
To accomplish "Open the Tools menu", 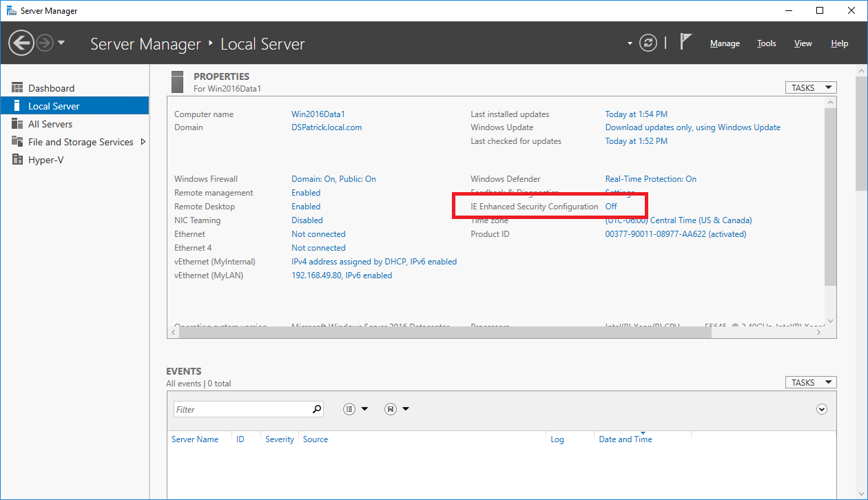I will coord(766,43).
